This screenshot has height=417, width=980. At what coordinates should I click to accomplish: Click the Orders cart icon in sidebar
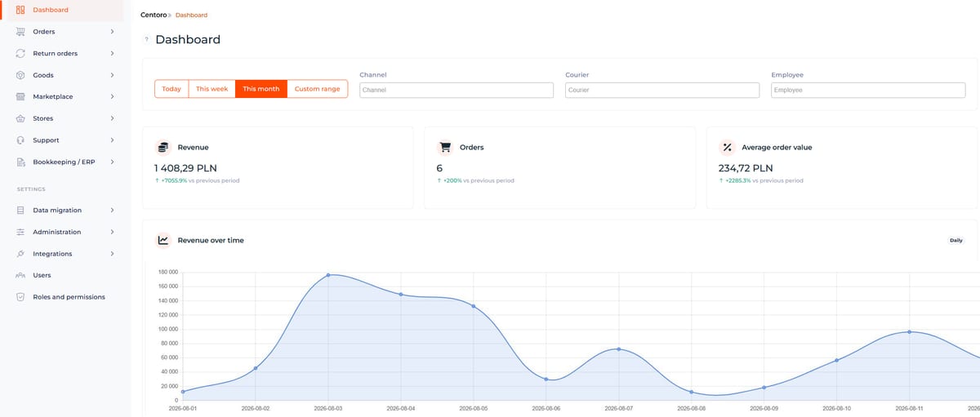click(20, 32)
